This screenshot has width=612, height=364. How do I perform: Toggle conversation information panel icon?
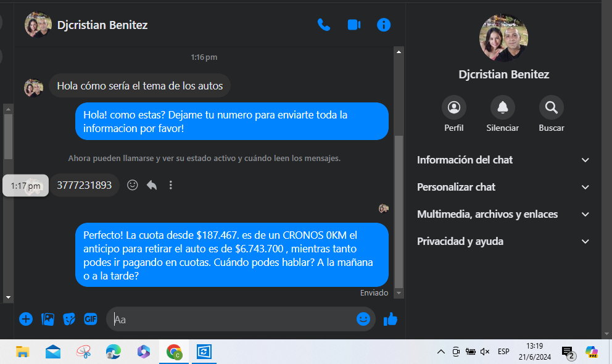[x=384, y=25]
